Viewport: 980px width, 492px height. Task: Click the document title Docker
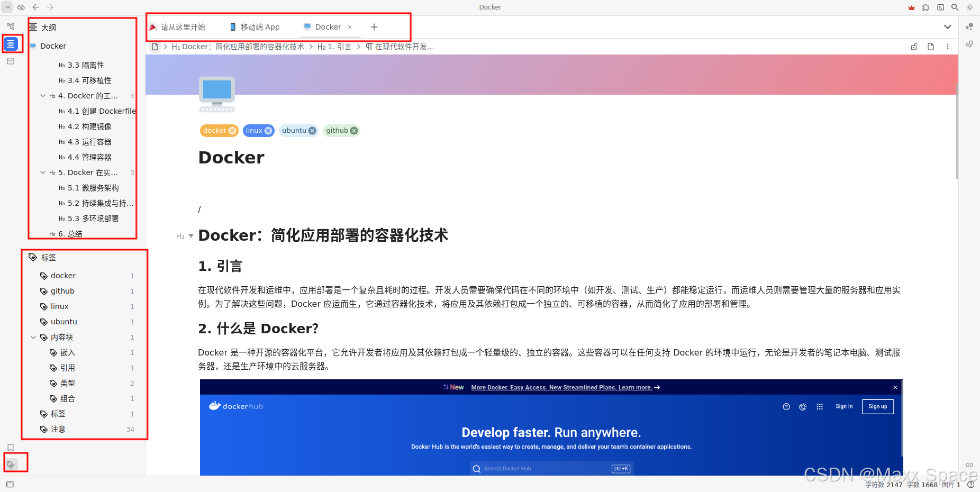pyautogui.click(x=231, y=158)
